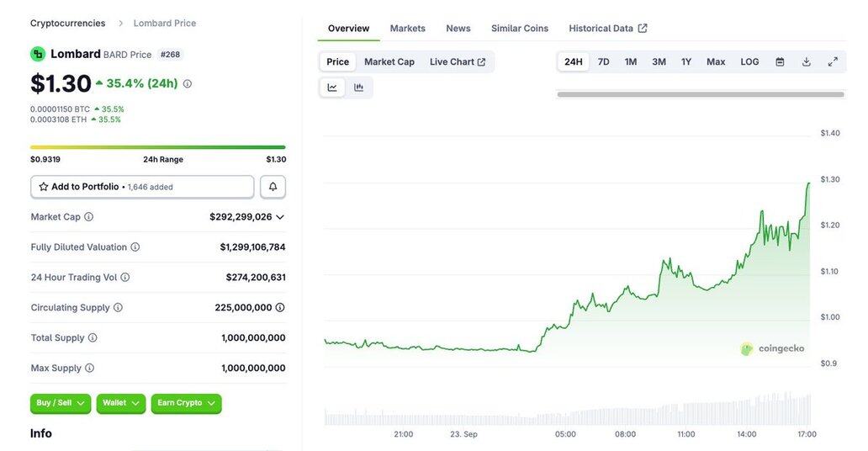Screen dimensions: 868x451
Task: Select the line chart view icon
Action: click(x=332, y=88)
